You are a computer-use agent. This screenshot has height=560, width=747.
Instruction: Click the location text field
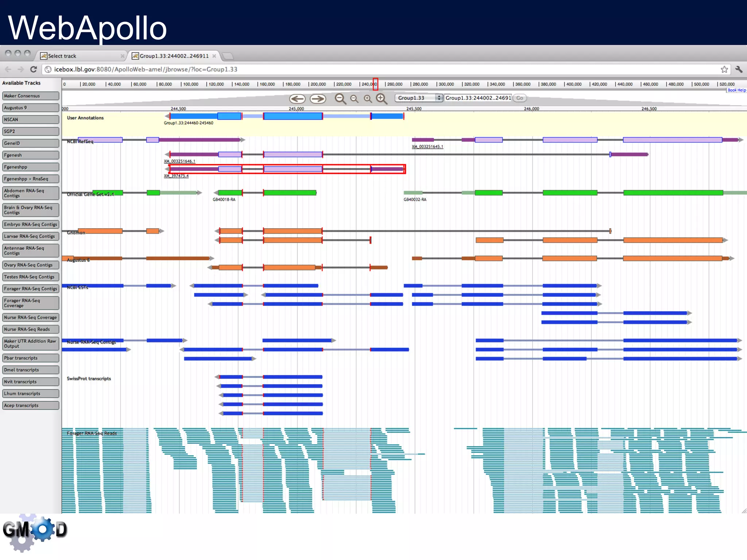tap(478, 98)
